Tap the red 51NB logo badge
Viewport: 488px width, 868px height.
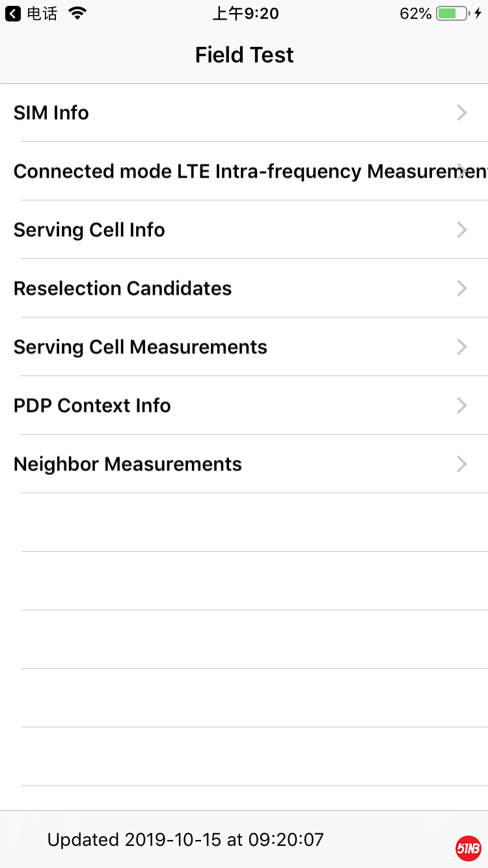coord(468,848)
